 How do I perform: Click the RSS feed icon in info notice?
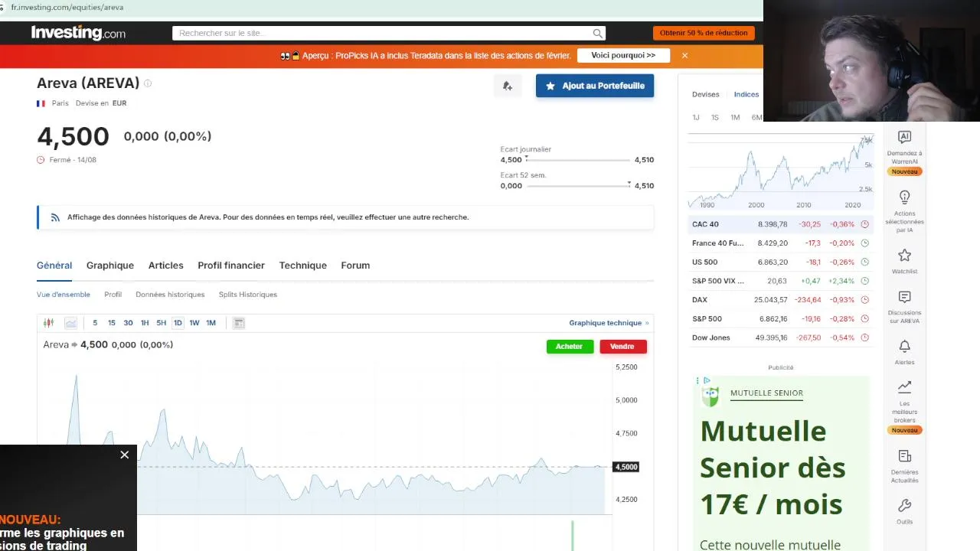(x=55, y=217)
